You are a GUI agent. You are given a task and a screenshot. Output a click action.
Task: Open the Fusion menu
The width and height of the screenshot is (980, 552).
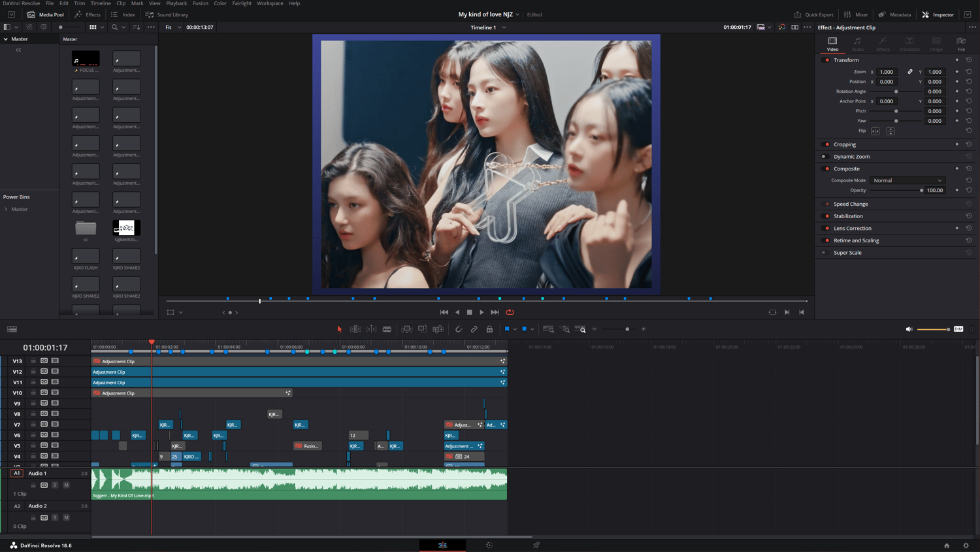click(200, 3)
